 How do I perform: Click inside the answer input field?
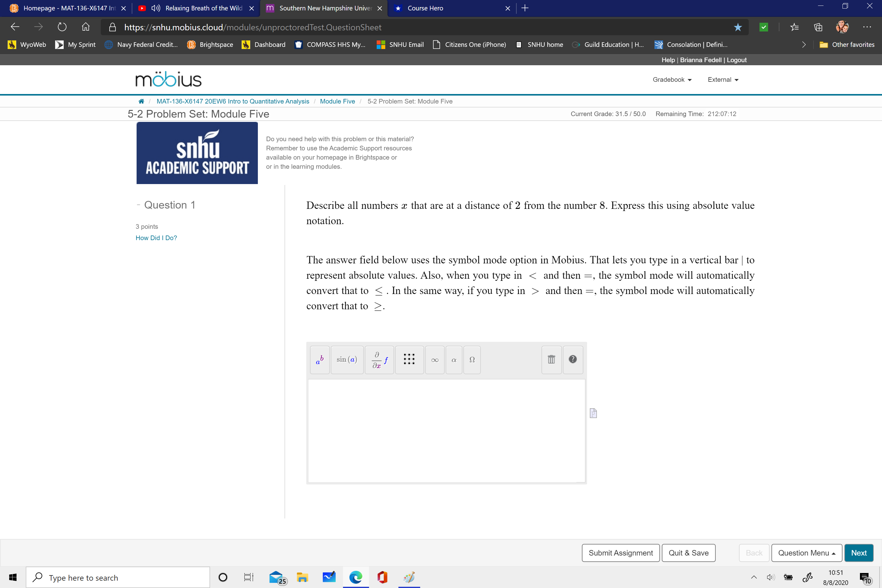point(446,431)
